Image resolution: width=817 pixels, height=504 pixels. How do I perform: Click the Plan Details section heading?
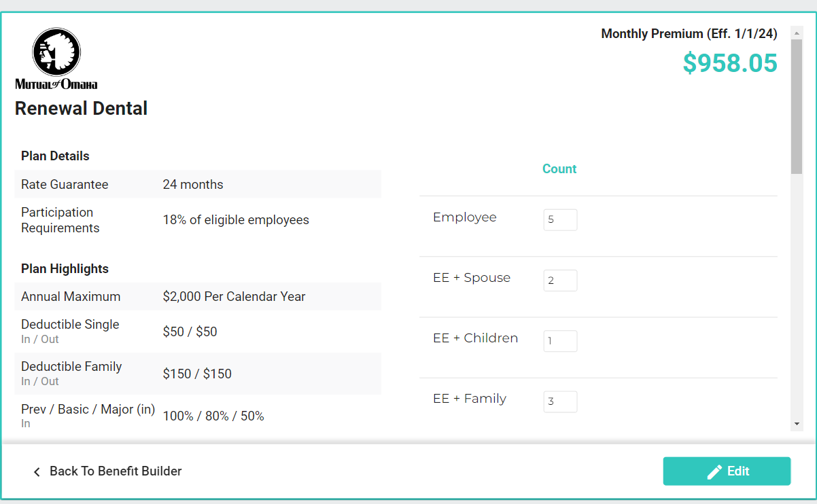click(55, 156)
